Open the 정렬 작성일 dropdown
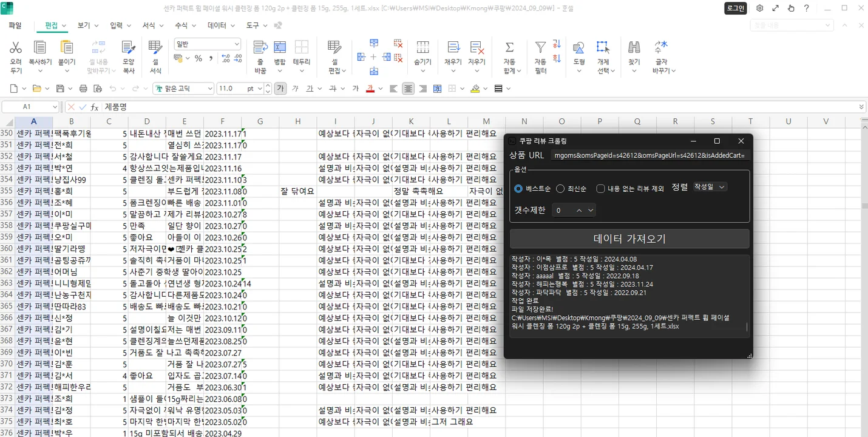Image resolution: width=868 pixels, height=437 pixels. tap(710, 187)
